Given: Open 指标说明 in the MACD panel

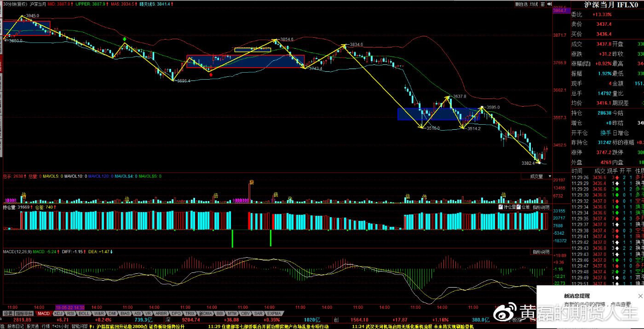Looking at the screenshot, I should (x=541, y=252).
